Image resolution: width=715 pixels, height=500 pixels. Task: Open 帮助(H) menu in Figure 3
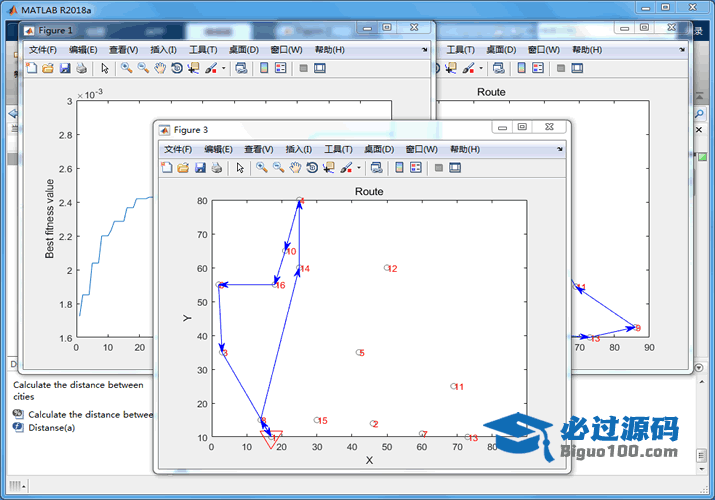point(464,149)
